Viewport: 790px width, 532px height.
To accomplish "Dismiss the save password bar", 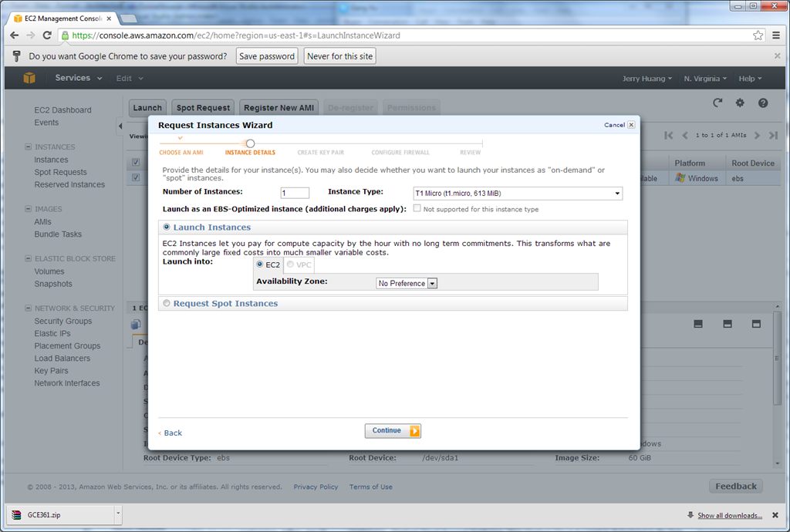I will coord(778,56).
